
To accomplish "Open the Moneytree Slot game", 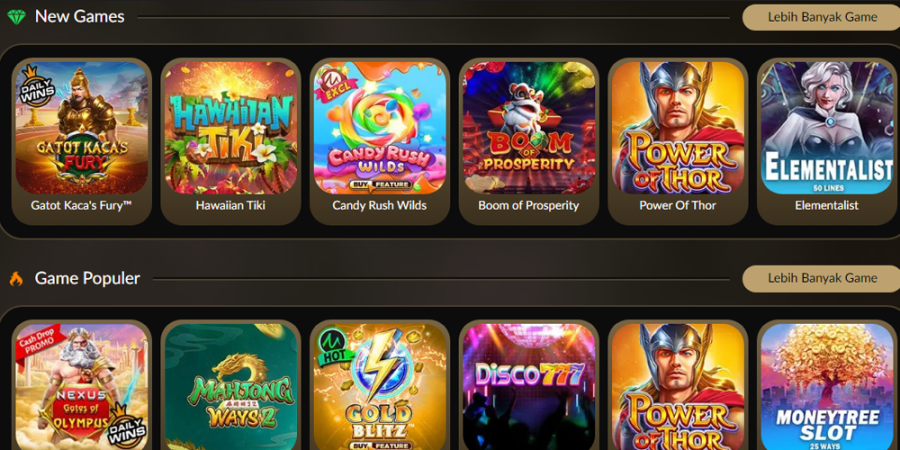I will pyautogui.click(x=827, y=386).
